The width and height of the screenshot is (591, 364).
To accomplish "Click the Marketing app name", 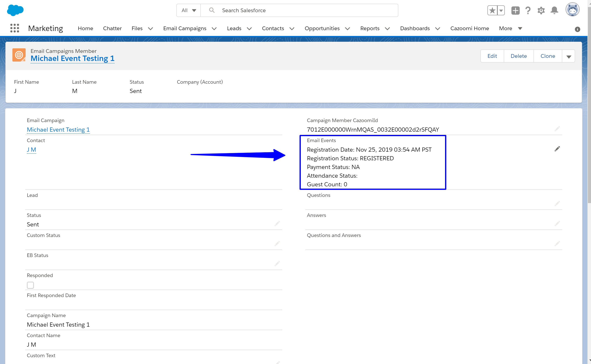I will point(45,29).
